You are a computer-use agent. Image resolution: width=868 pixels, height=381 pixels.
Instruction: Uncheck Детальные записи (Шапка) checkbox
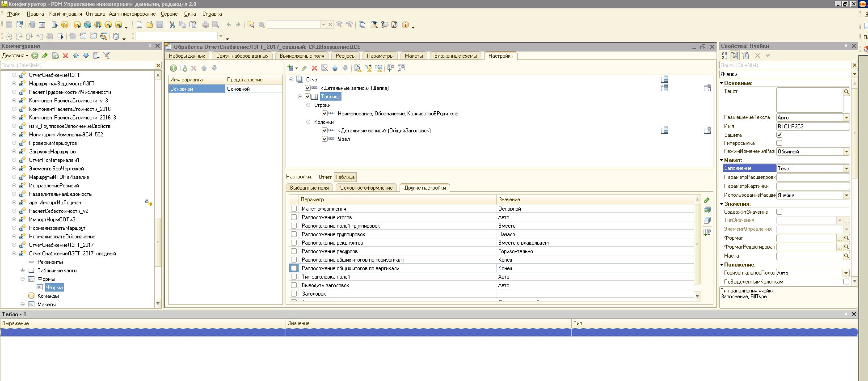(308, 88)
